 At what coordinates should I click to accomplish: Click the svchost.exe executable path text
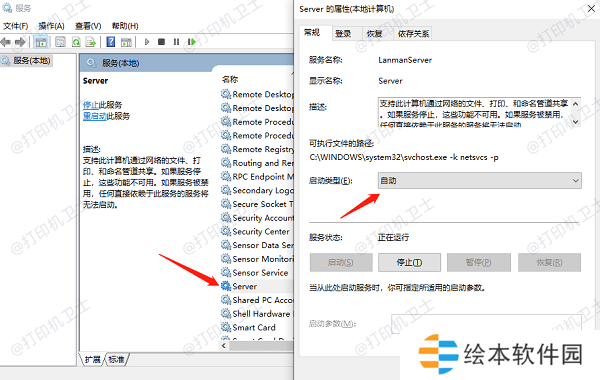click(404, 157)
